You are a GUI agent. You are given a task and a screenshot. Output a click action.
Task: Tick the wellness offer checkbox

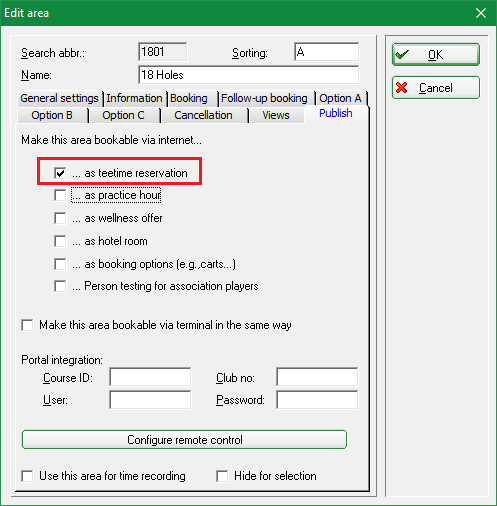pyautogui.click(x=60, y=218)
